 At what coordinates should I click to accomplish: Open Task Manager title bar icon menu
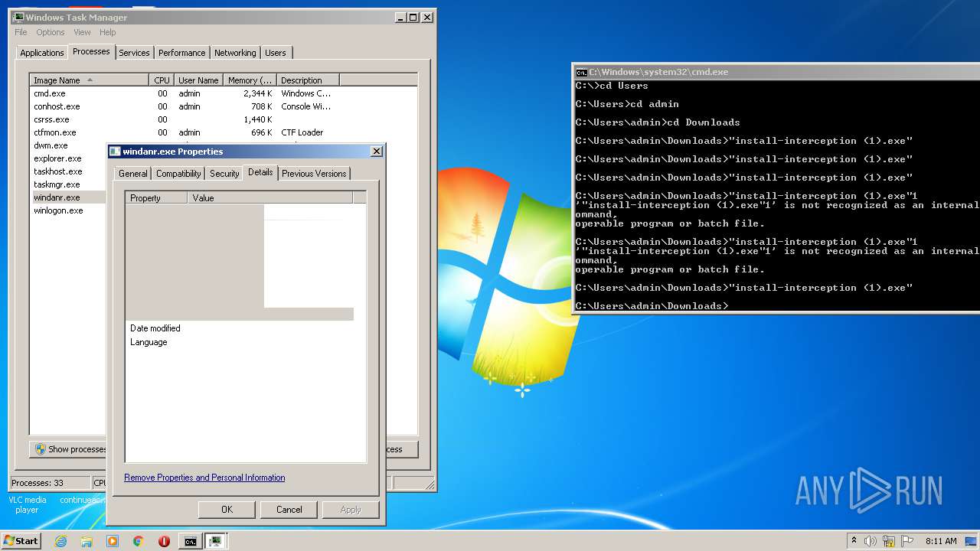[x=18, y=18]
